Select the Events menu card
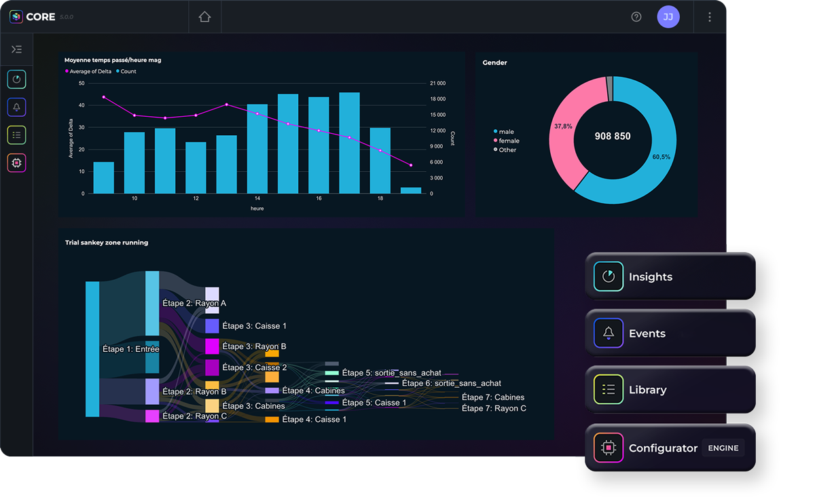 tap(670, 334)
